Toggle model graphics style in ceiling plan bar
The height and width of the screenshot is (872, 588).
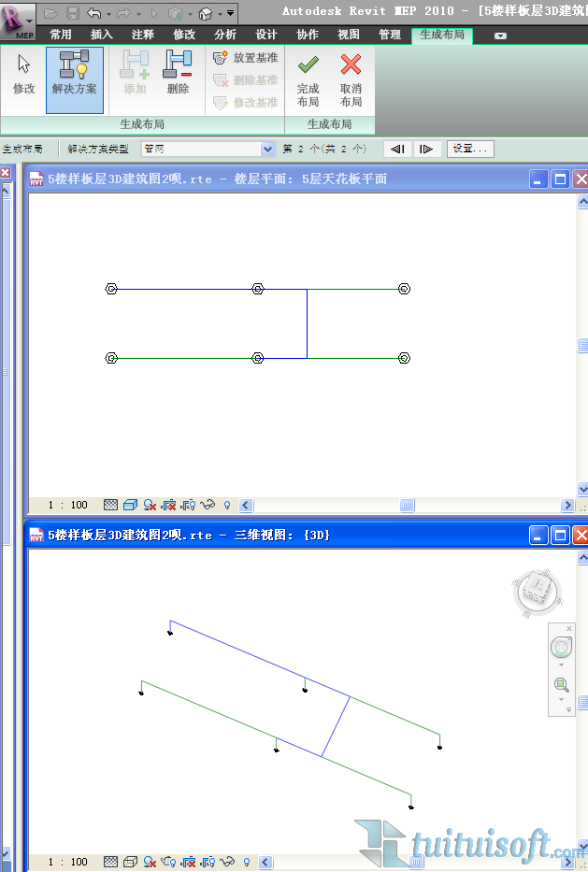pos(129,505)
